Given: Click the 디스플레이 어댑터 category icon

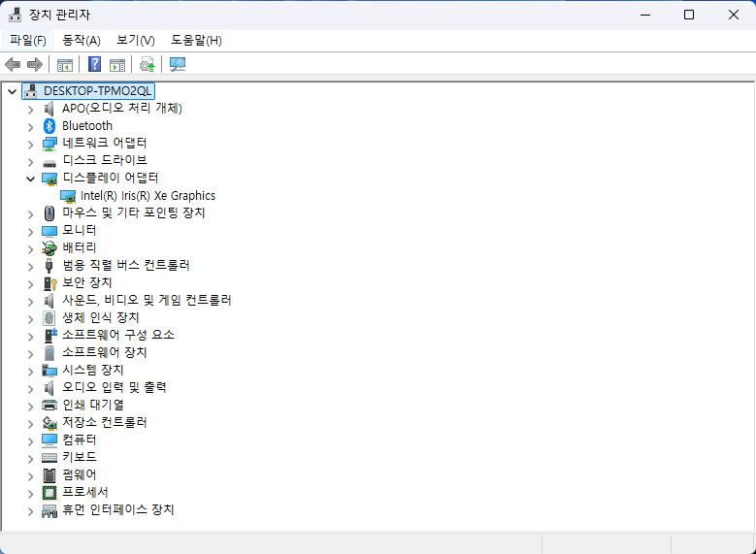Looking at the screenshot, I should [x=49, y=179].
